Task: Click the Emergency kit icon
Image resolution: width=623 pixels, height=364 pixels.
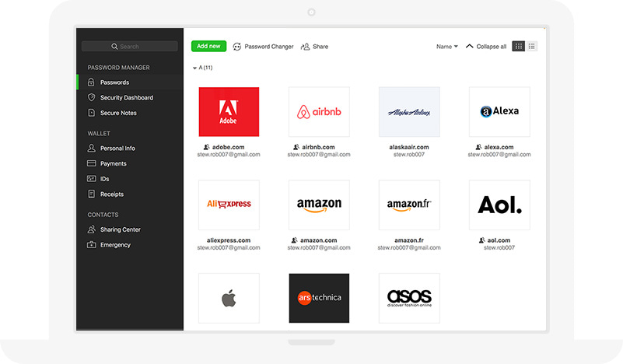Action: tap(91, 245)
